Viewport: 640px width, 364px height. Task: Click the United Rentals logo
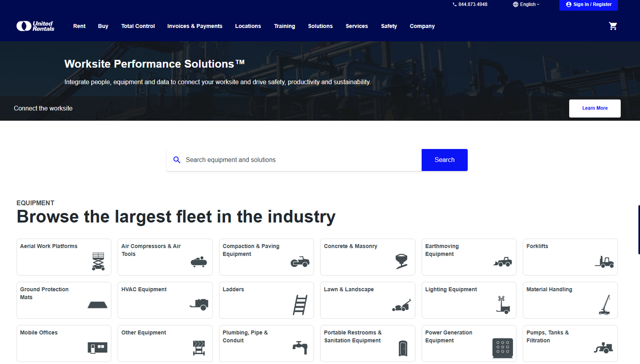point(35,26)
